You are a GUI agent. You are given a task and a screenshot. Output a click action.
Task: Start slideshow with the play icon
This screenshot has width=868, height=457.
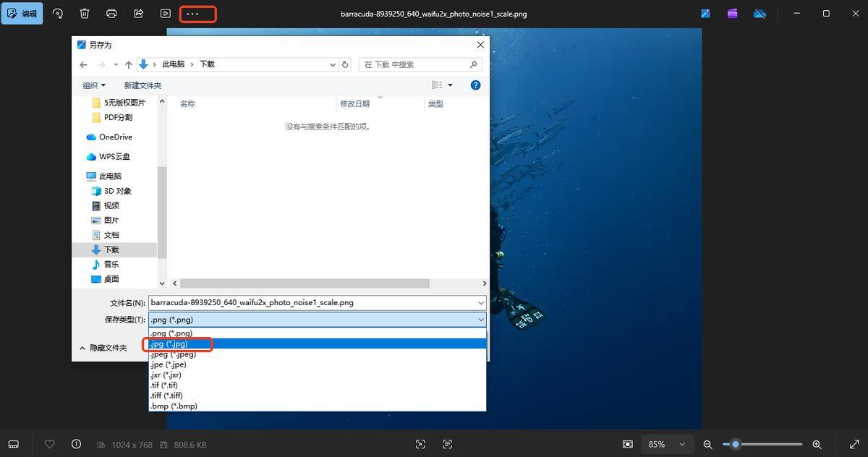[166, 14]
